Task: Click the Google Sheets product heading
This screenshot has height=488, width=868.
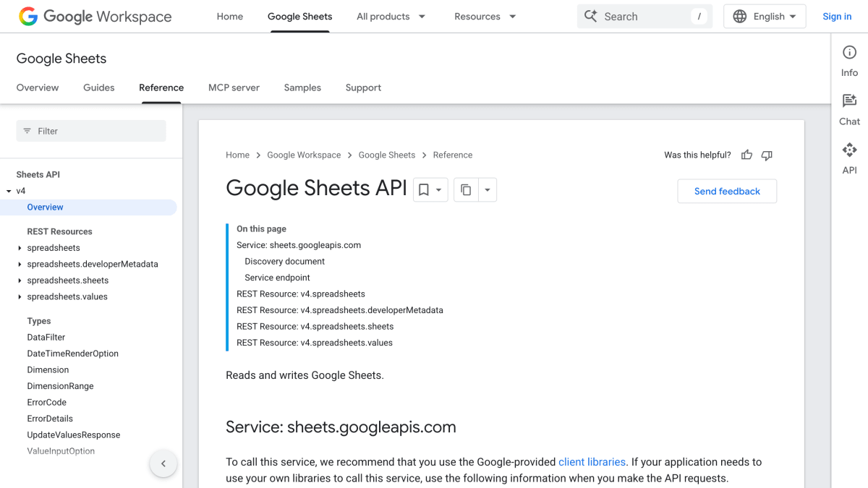Action: (x=61, y=59)
